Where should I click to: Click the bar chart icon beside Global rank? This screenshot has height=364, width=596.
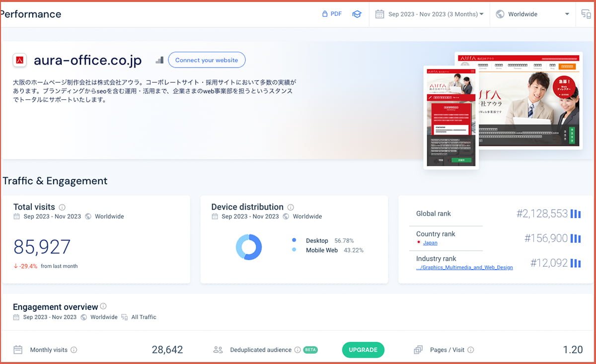(576, 214)
